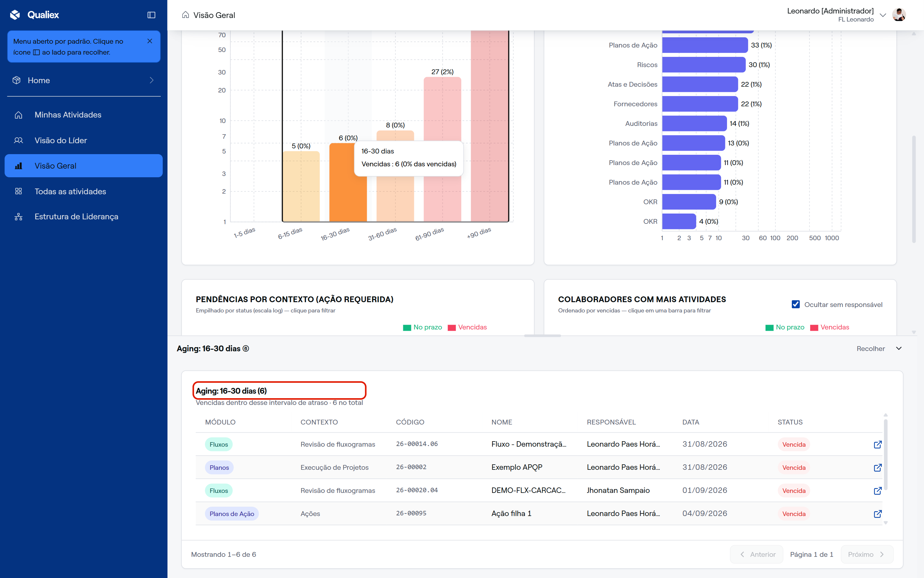Click the Planos de Ação module tag
Viewport: 924px width, 578px height.
(232, 514)
